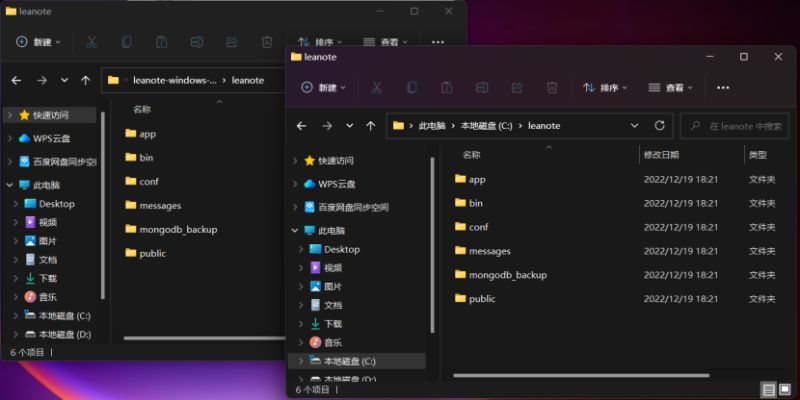800x400 pixels.
Task: Open 查看 view menu in back window
Action: (385, 42)
